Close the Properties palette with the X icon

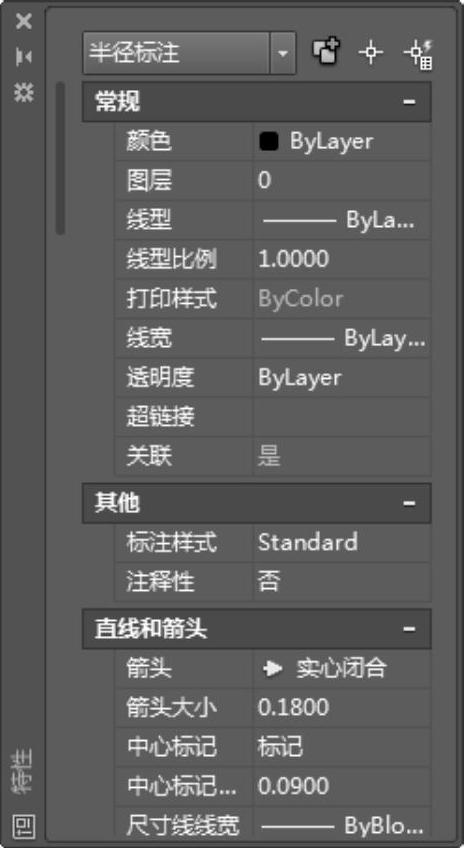24,22
